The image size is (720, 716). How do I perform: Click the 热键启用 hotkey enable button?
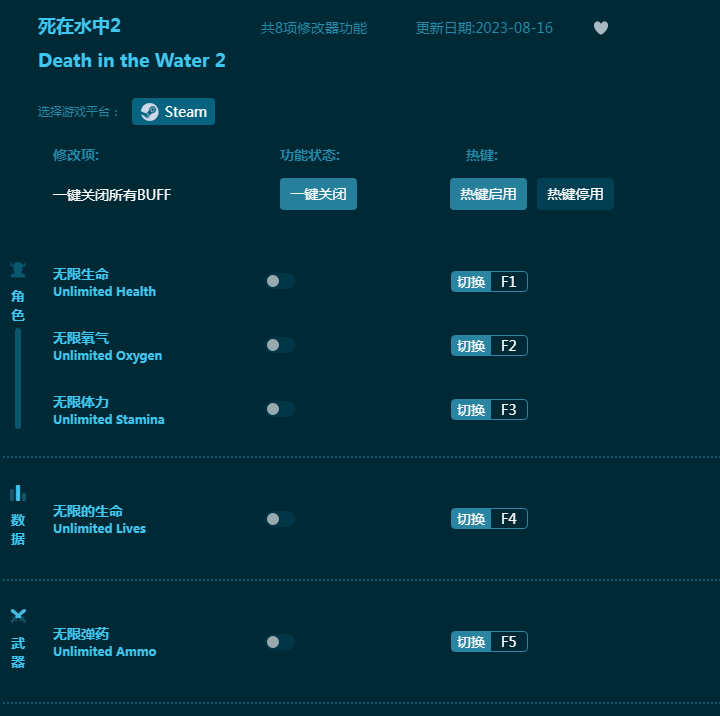tap(488, 194)
